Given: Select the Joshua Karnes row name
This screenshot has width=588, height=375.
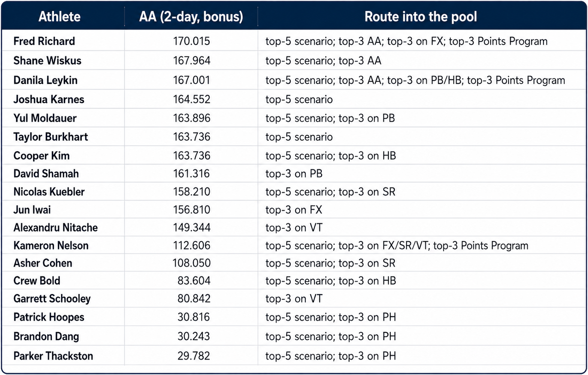Looking at the screenshot, I should click(49, 99).
